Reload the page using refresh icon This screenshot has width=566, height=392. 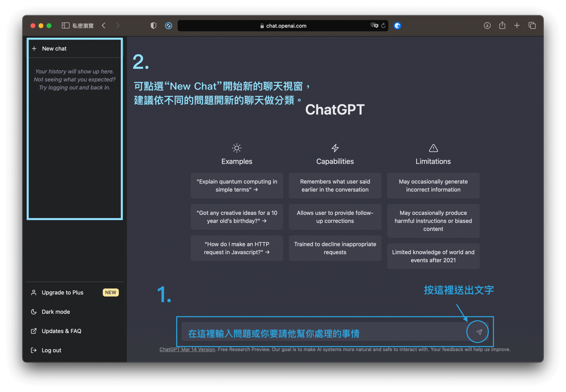pos(383,25)
